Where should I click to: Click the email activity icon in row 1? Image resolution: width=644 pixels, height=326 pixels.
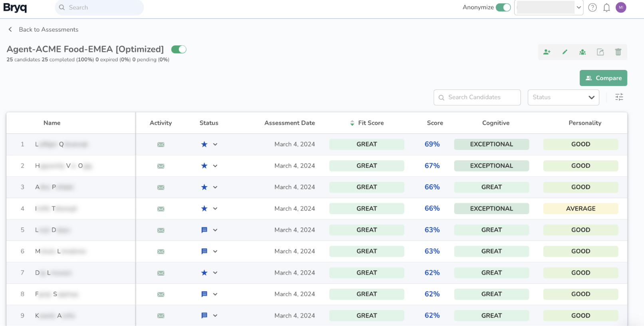tap(161, 145)
